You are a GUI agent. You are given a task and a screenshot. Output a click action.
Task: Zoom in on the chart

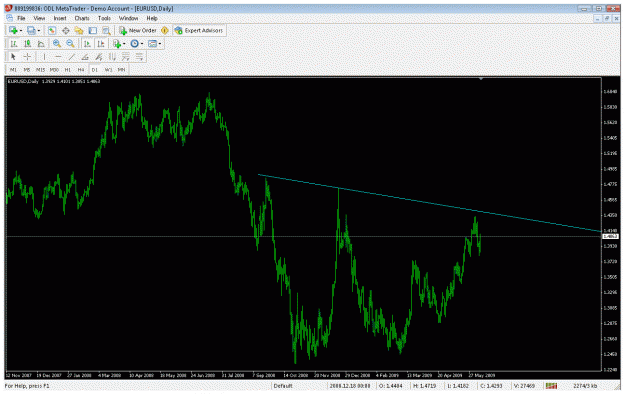57,43
